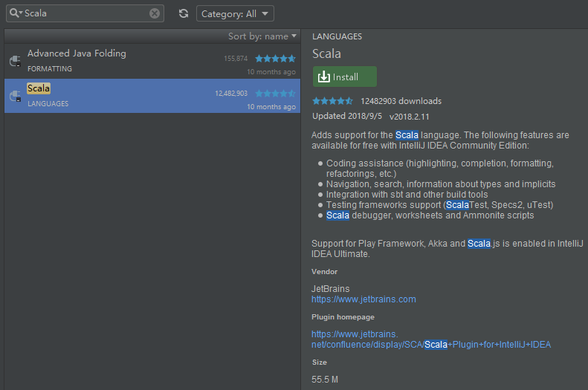Click Scala row star rating
Viewport: 588px width, 390px height.
(275, 94)
